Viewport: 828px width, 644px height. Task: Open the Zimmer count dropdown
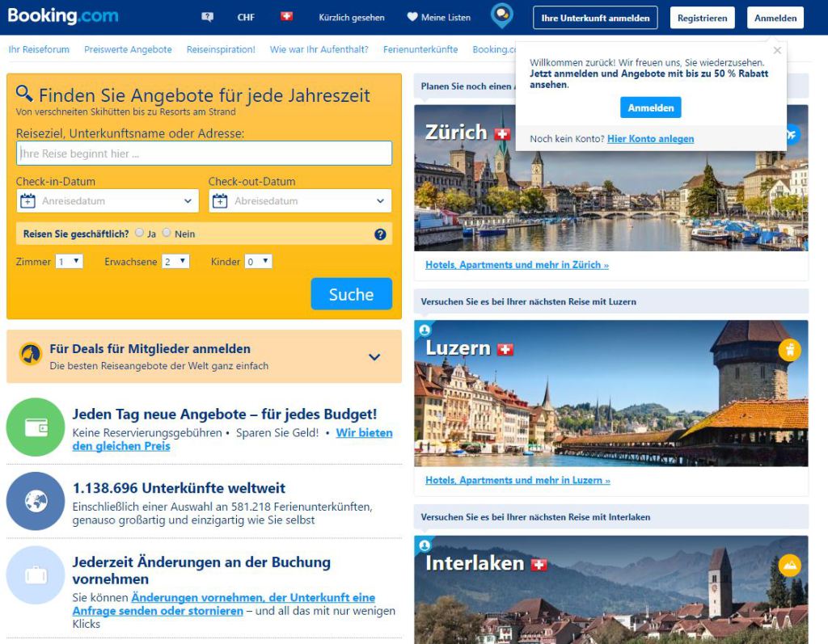[70, 261]
